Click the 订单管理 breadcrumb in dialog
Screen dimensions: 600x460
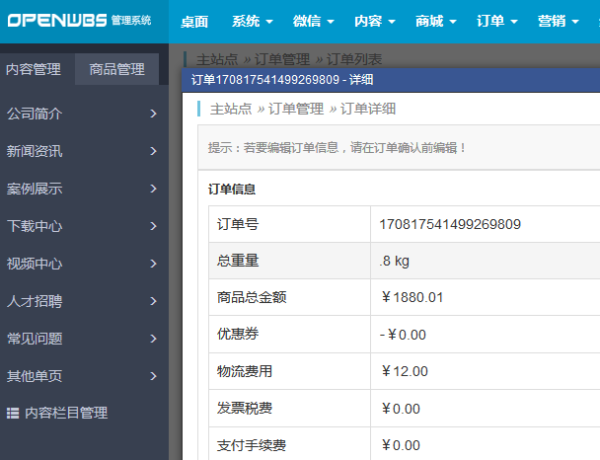tap(295, 109)
